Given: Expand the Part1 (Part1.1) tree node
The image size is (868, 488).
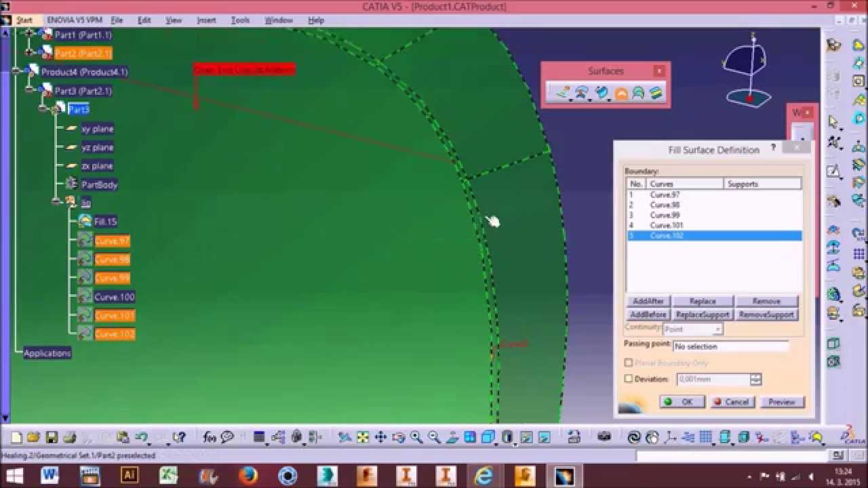Looking at the screenshot, I should point(29,33).
